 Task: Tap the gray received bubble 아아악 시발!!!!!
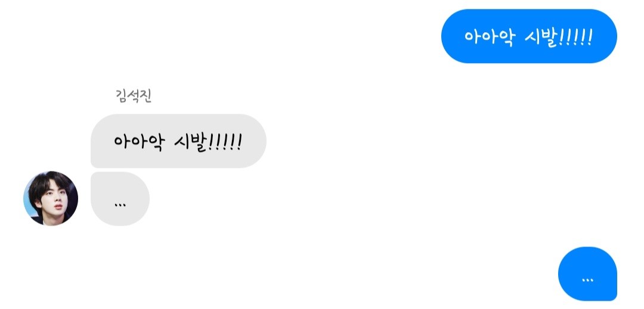click(178, 141)
